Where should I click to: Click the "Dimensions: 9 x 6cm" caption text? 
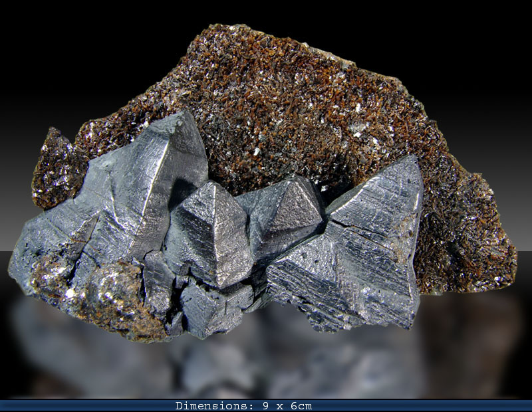click(x=243, y=405)
